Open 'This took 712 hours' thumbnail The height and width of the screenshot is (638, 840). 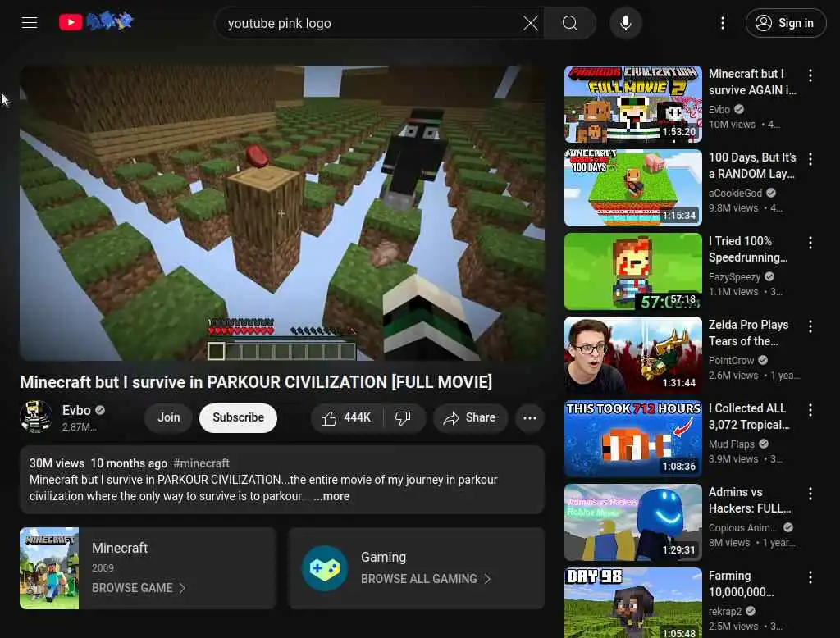[632, 439]
